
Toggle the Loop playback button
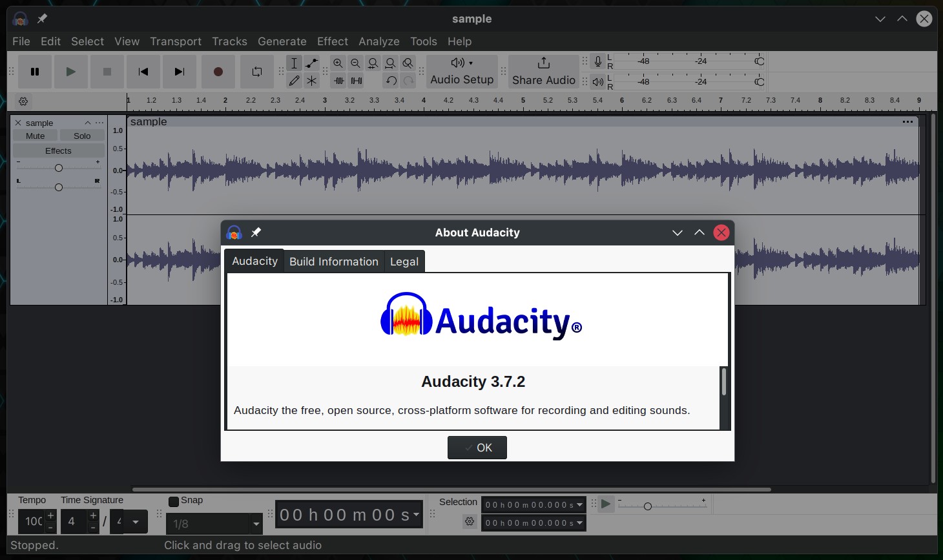257,72
